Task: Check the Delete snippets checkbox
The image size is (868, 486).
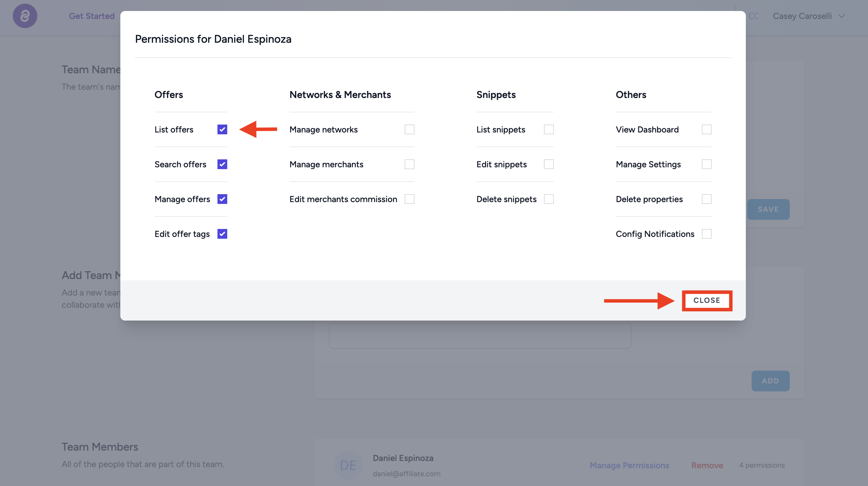Action: [x=549, y=199]
